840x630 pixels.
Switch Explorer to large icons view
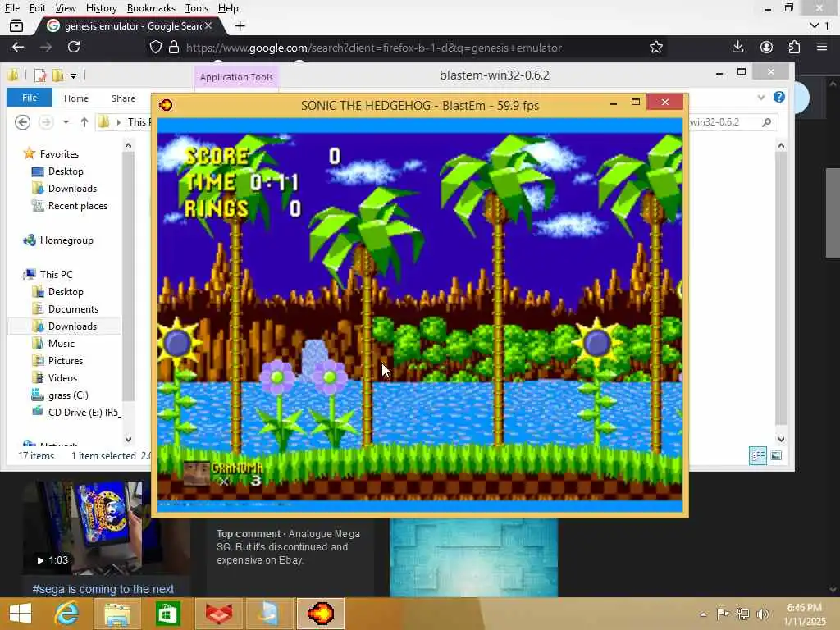[776, 455]
